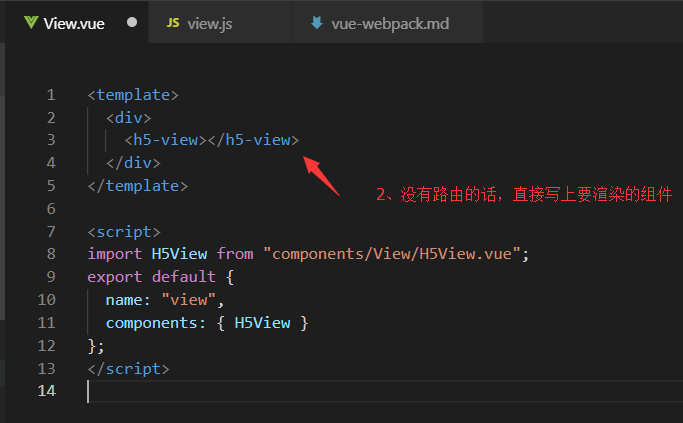The image size is (683, 423).
Task: Click the opening <div> tag on line 2
Action: pyautogui.click(x=128, y=118)
